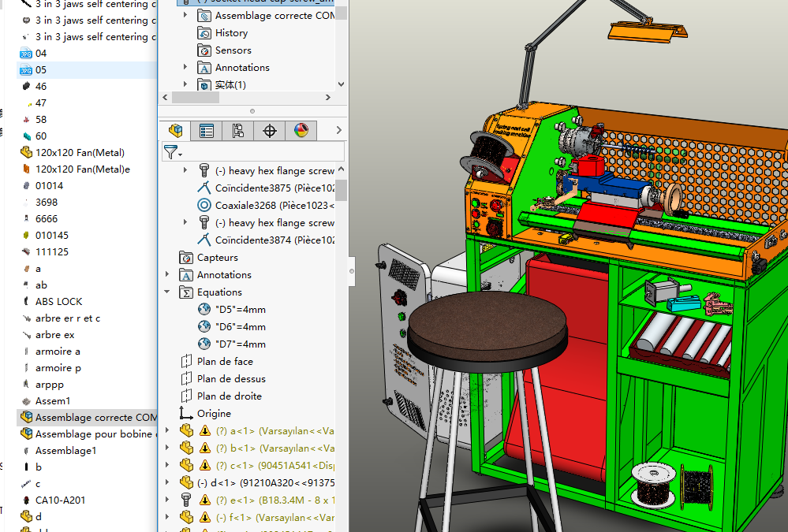The height and width of the screenshot is (532, 788).
Task: Expand the lower Annotations folder
Action: coord(167,275)
